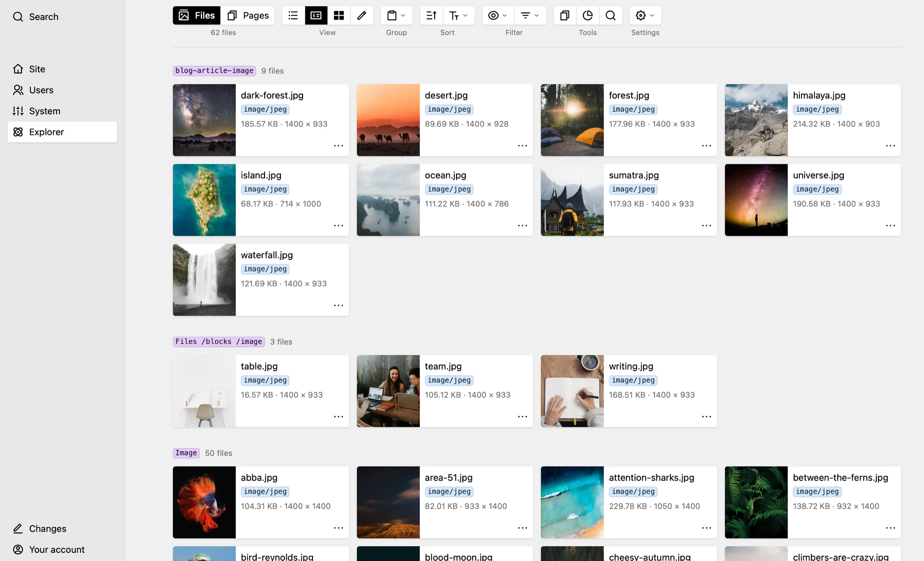Viewport: 924px width, 561px height.
Task: Open the Group dropdown
Action: point(396,15)
